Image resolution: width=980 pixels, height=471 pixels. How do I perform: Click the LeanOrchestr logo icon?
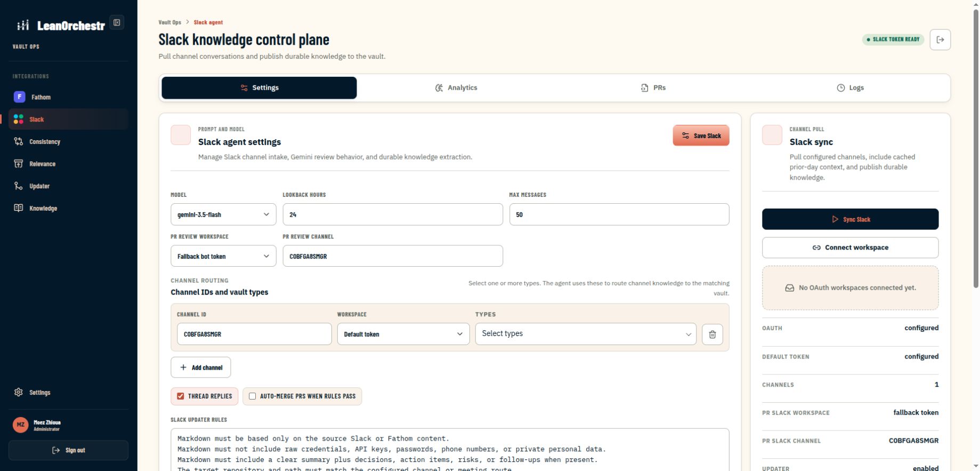click(23, 25)
